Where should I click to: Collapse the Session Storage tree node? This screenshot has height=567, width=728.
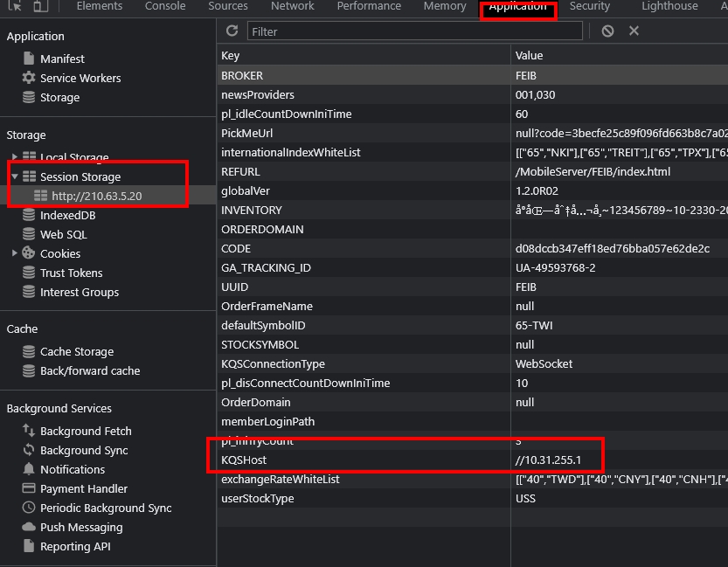coord(15,176)
